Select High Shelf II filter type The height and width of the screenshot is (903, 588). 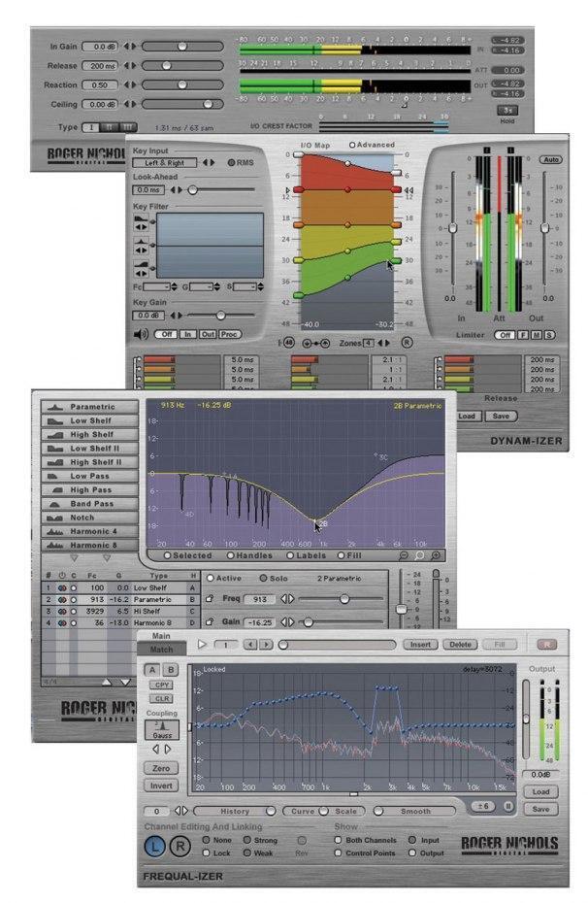[x=90, y=462]
